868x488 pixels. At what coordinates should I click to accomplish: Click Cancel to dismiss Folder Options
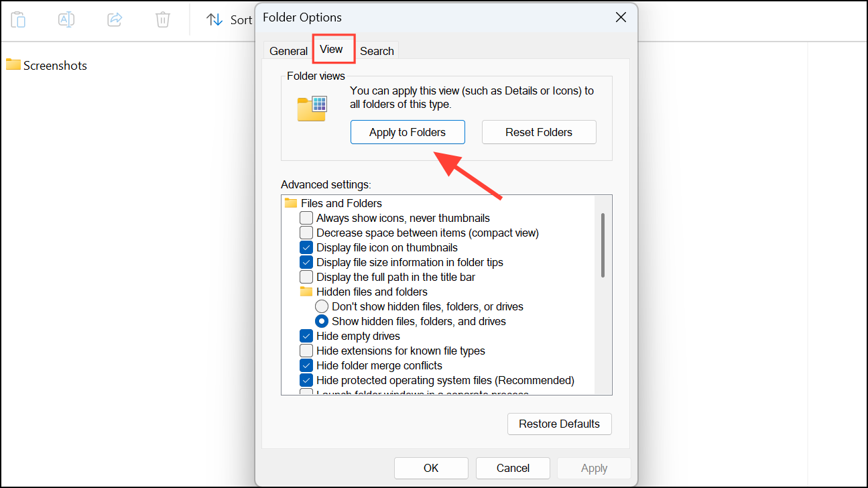point(513,468)
